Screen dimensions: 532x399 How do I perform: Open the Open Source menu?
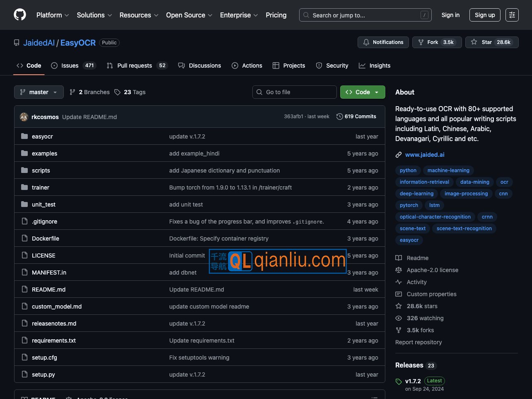(x=189, y=15)
